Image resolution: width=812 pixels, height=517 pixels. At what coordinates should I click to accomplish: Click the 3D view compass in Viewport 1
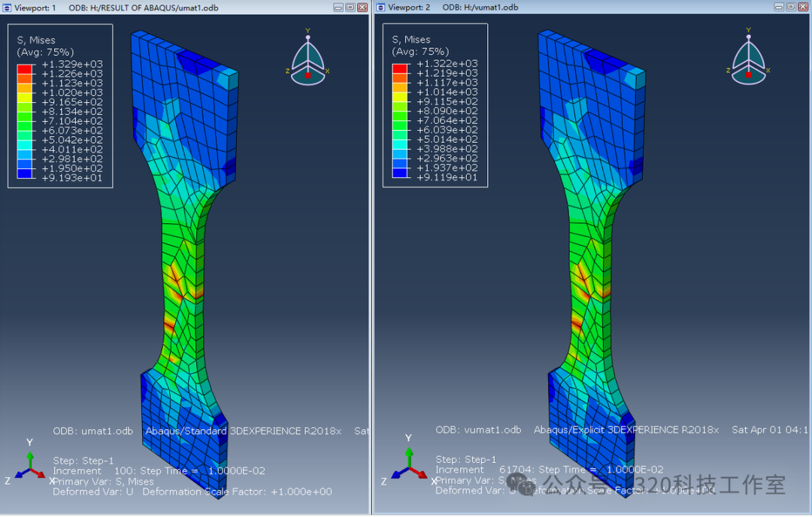point(308,59)
